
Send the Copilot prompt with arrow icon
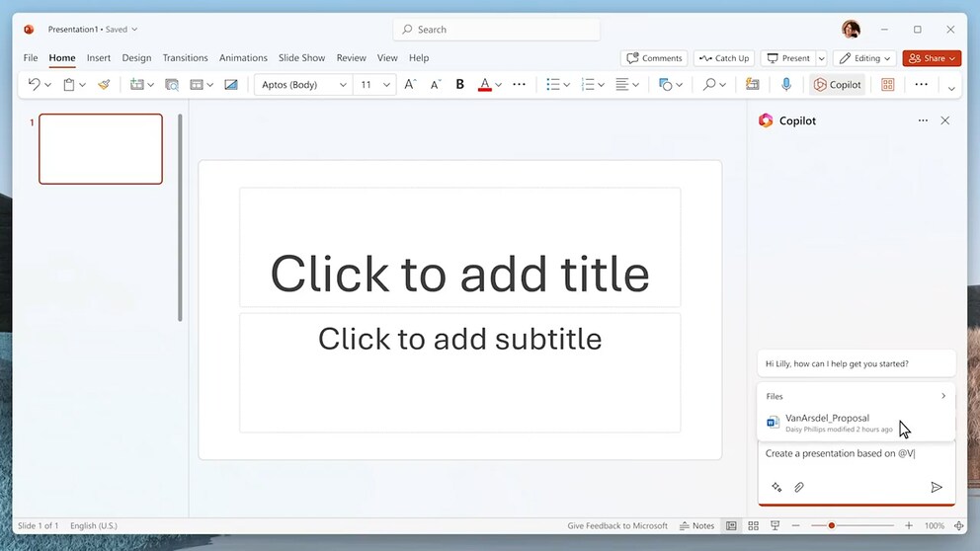pos(937,488)
